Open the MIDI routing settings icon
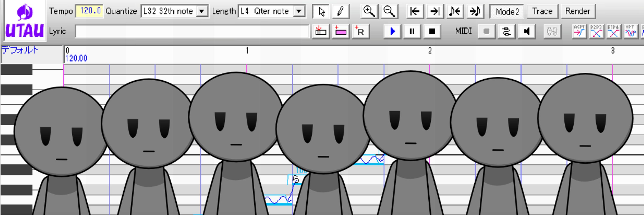The width and height of the screenshot is (644, 215). pos(506,32)
